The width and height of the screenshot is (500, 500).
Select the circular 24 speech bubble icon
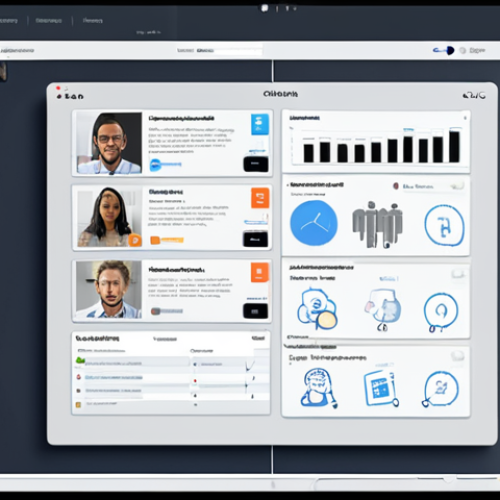click(x=441, y=389)
